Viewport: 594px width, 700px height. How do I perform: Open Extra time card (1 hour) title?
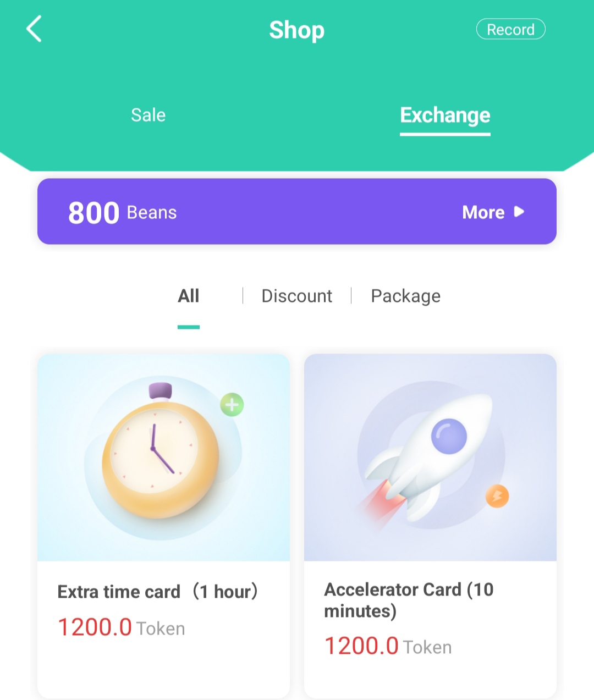coord(158,592)
